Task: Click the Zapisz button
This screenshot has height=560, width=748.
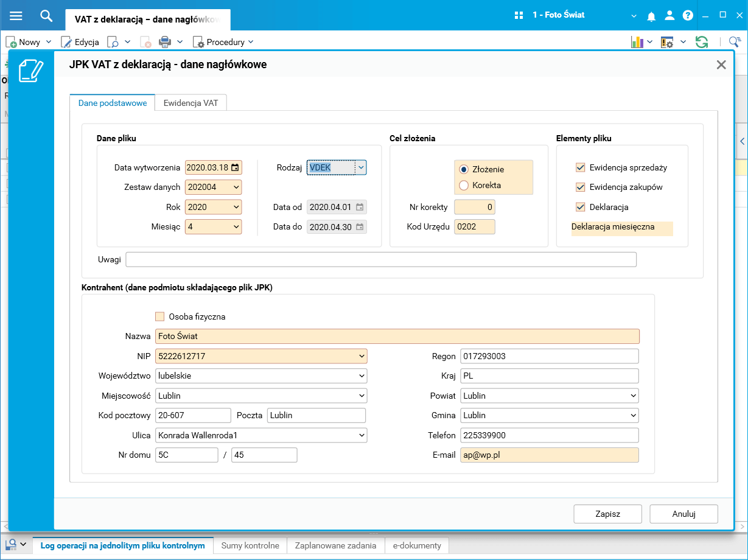Action: tap(607, 514)
